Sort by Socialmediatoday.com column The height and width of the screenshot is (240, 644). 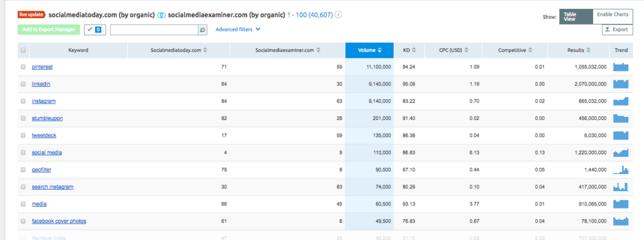click(x=179, y=50)
